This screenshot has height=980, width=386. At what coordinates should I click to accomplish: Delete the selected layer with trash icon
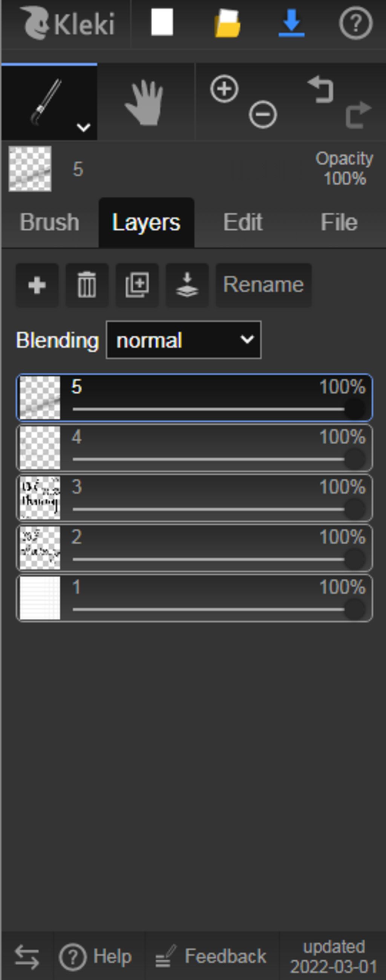tap(87, 285)
